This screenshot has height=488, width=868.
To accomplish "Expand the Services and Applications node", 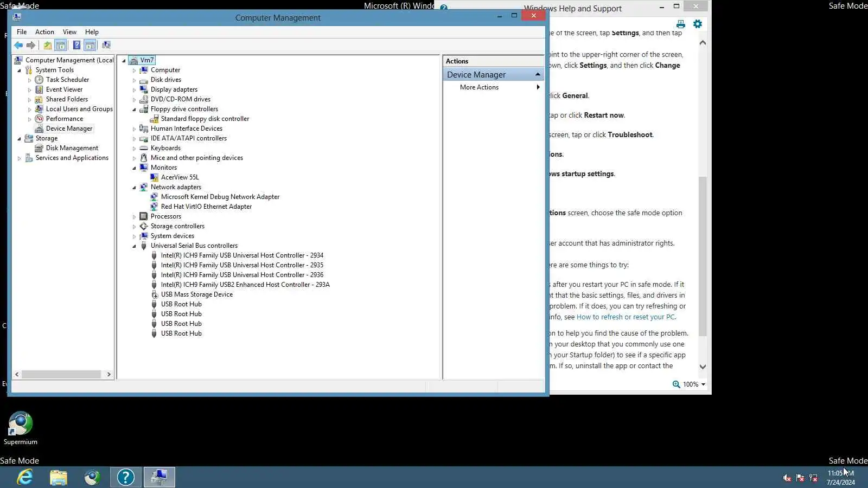I will click(20, 158).
